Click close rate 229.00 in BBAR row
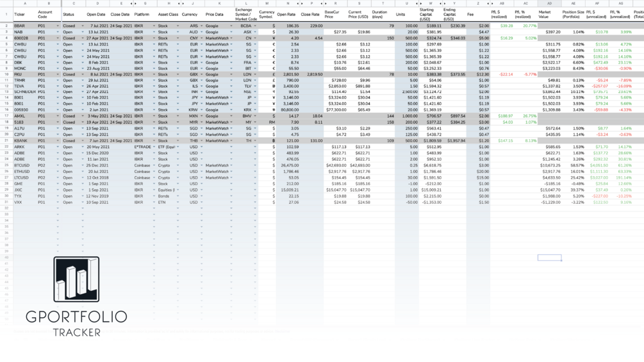 coord(311,26)
